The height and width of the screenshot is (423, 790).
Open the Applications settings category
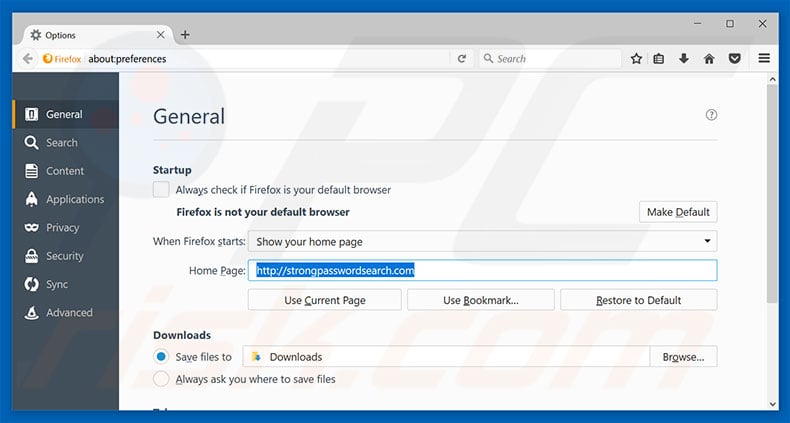[65, 199]
